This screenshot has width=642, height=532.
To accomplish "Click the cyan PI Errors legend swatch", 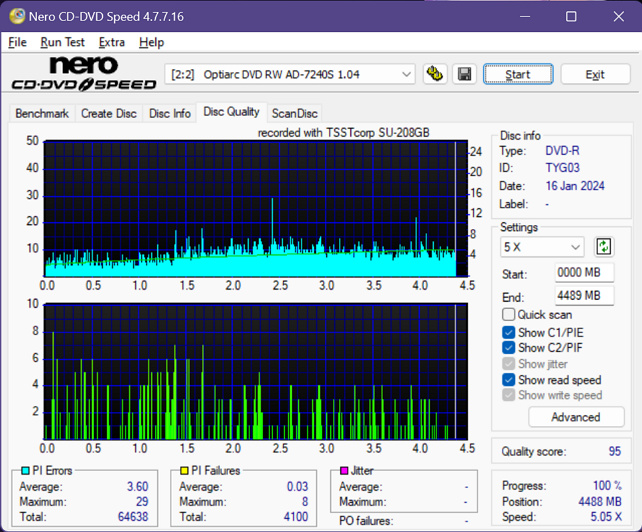I will (x=25, y=471).
